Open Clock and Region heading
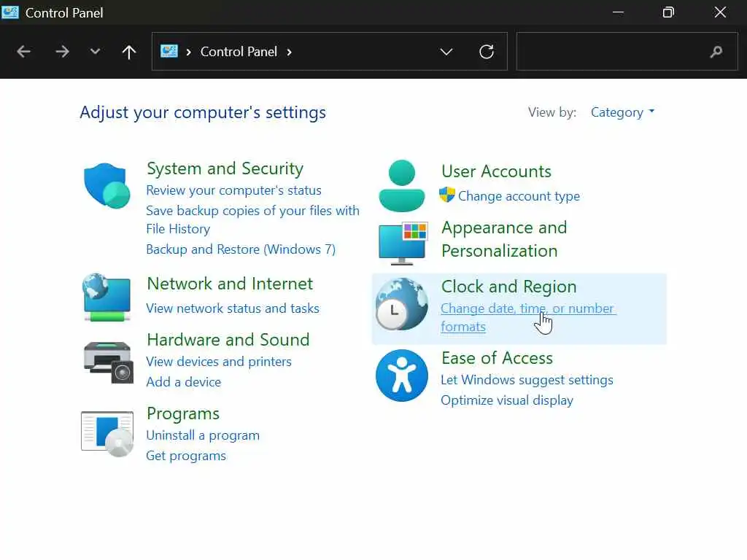Viewport: 747px width, 560px height. click(508, 287)
